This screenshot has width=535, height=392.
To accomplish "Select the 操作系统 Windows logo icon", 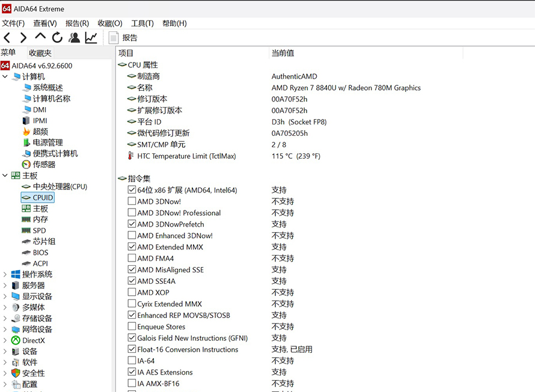I will pos(16,274).
